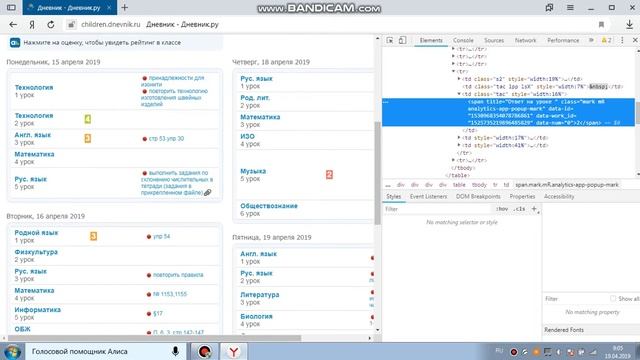Close the Дневник.ру browser tab
The width and height of the screenshot is (640, 360).
click(109, 7)
